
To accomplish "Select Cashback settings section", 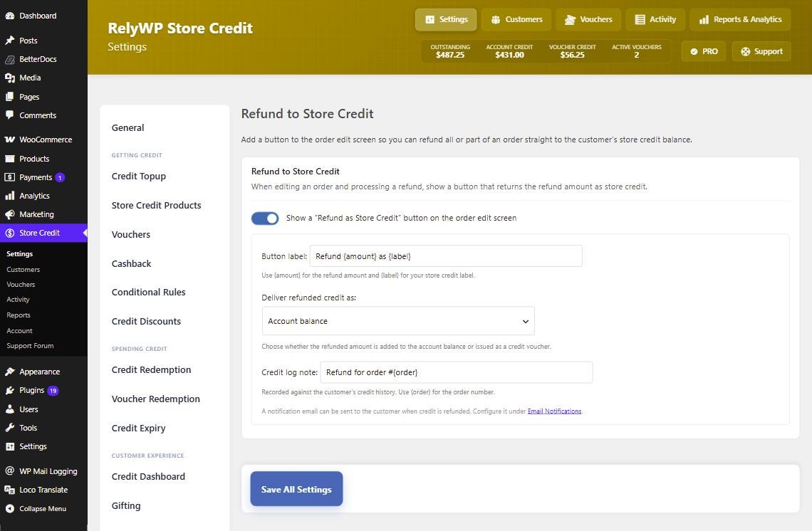I will click(x=132, y=263).
